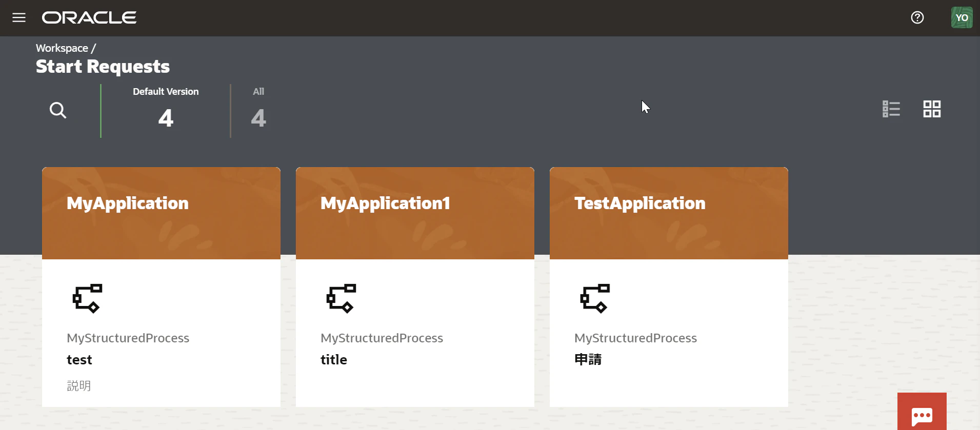Viewport: 980px width, 430px height.
Task: Open the MyApplication1 card header
Action: 415,213
